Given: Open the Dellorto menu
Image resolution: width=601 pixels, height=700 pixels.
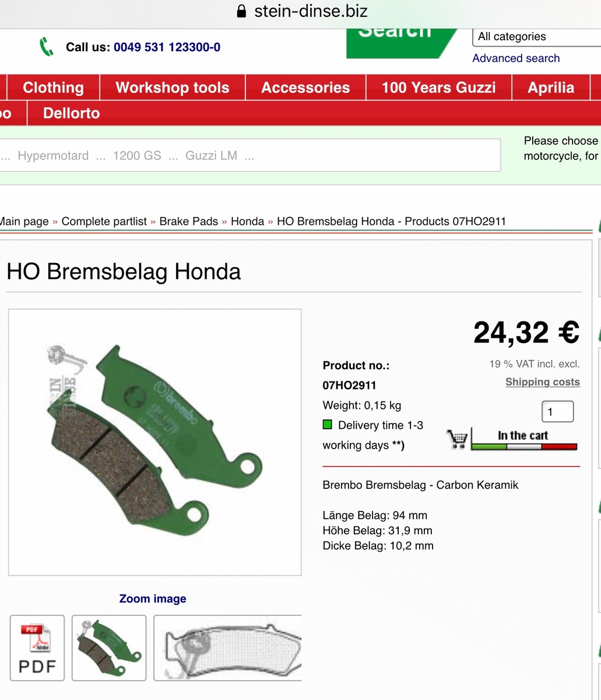Looking at the screenshot, I should tap(71, 113).
